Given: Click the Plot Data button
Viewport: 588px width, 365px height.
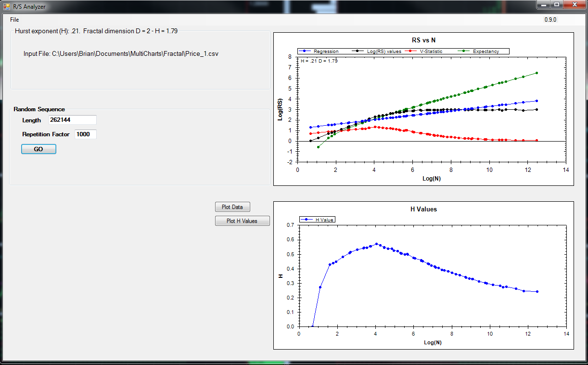Looking at the screenshot, I should click(x=232, y=207).
